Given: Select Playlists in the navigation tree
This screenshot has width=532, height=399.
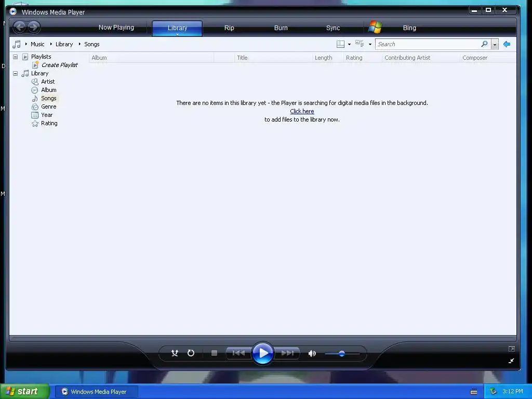Looking at the screenshot, I should click(x=41, y=57).
